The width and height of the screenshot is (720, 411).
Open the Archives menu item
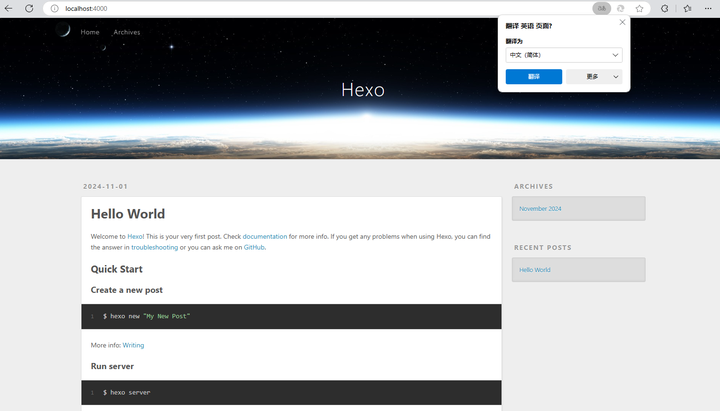[127, 32]
